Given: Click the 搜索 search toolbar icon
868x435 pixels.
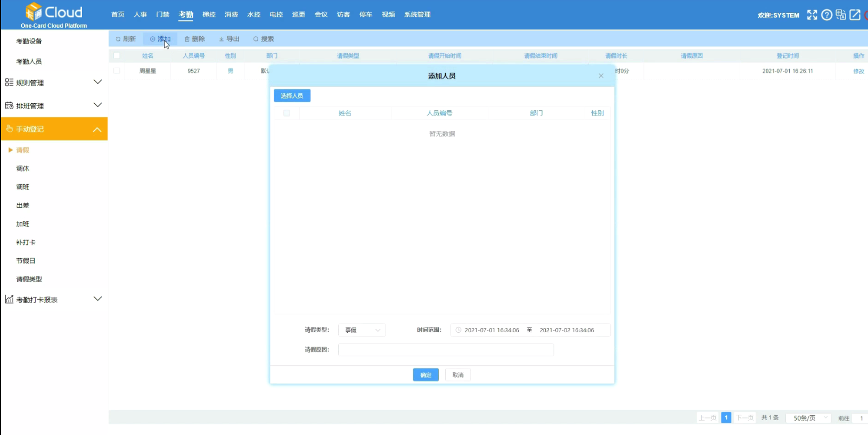Looking at the screenshot, I should 256,39.
